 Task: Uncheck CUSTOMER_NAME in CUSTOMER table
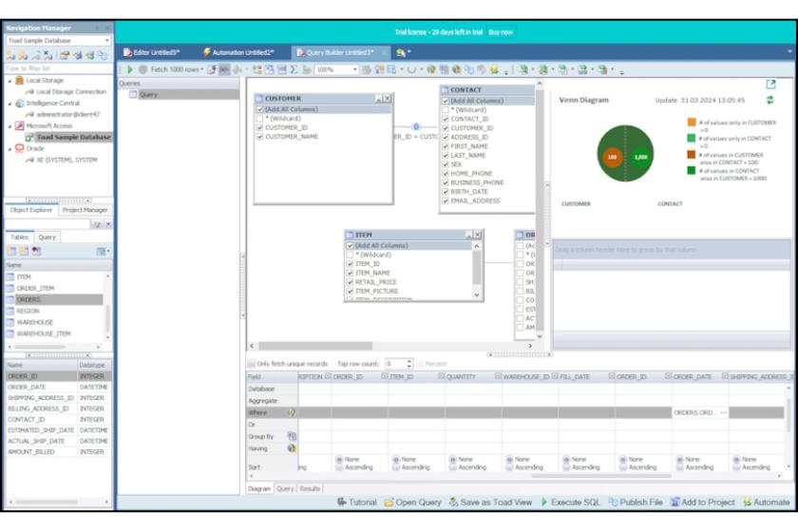pos(260,137)
